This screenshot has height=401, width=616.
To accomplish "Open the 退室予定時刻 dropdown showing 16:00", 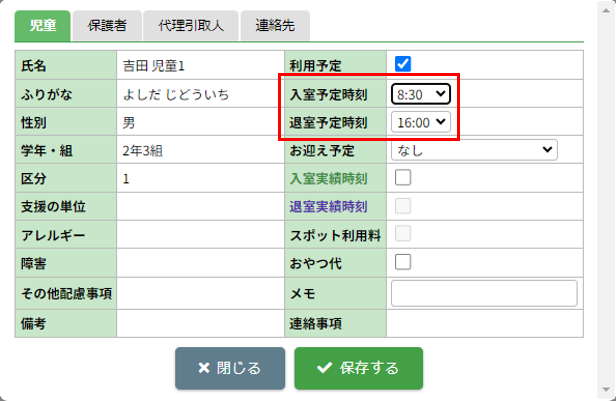I will [x=421, y=122].
